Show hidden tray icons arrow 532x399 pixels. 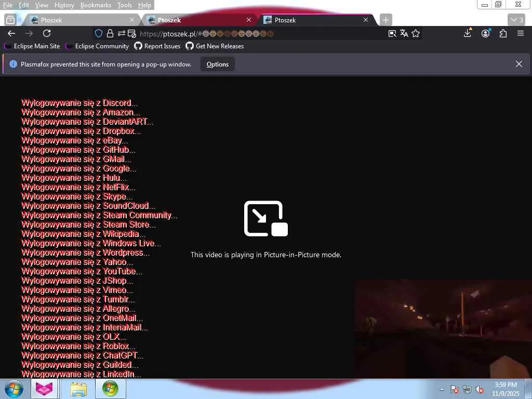(442, 390)
